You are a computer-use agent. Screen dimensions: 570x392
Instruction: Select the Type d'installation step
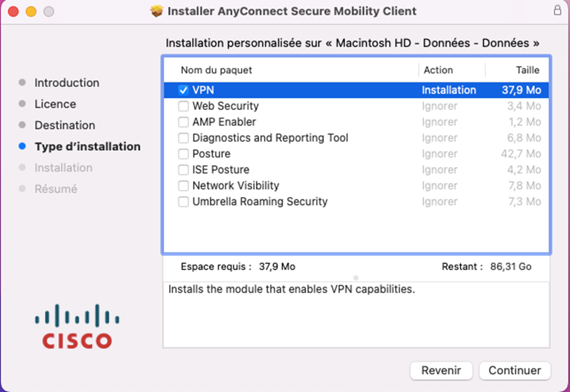coord(88,147)
